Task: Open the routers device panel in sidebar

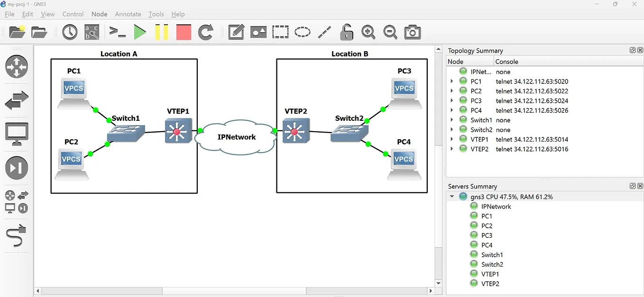Action: point(17,67)
